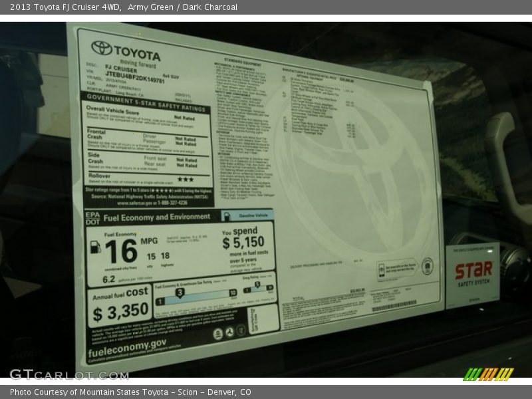Click 'Army Green / Dark Charcoal' in title
Viewport: 532px width, 399px height.
(182, 7)
